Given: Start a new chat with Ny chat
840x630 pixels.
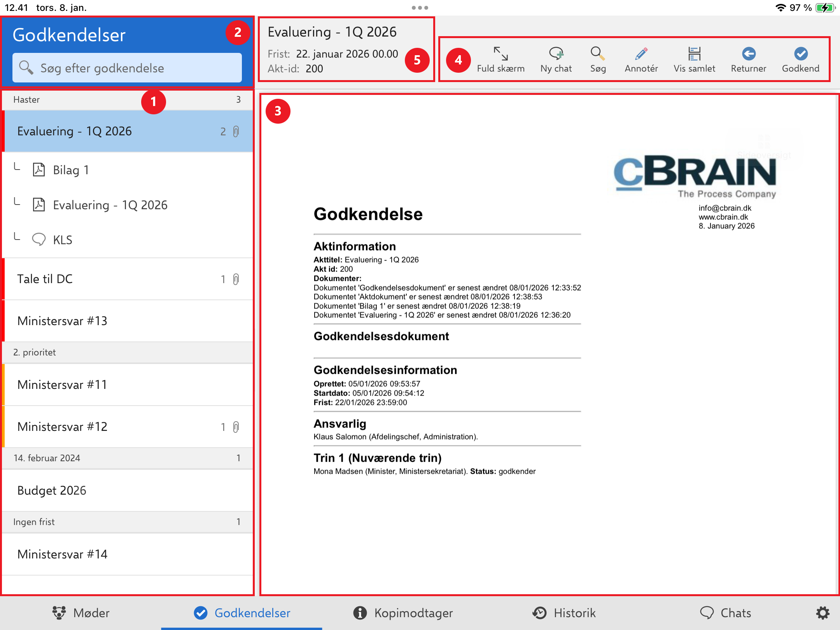Looking at the screenshot, I should (556, 60).
